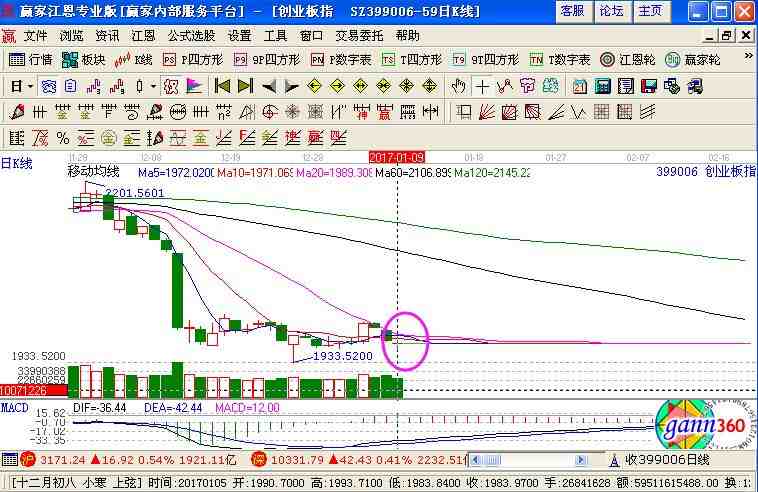
Task: Open the 公式选股 menu
Action: click(191, 35)
